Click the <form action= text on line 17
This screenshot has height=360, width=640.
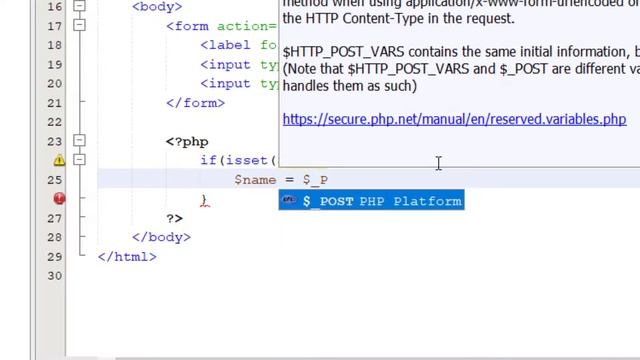222,26
